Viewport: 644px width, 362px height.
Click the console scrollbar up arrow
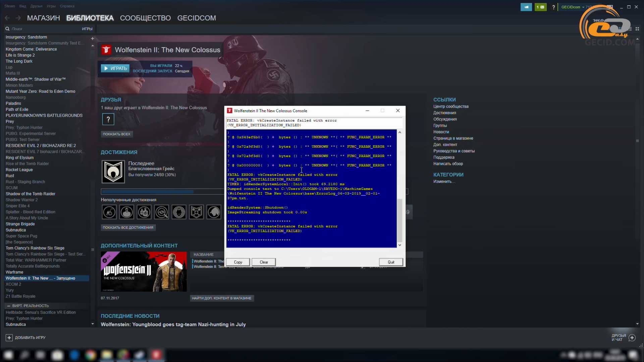coord(399,132)
